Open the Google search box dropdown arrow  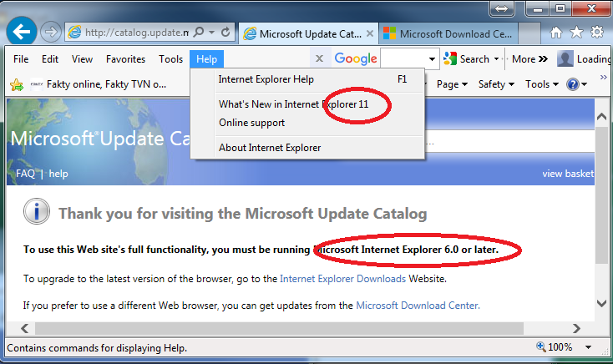pos(432,59)
